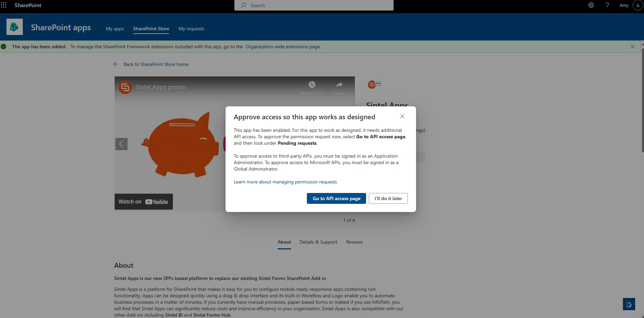
Task: Click Go to API access page button
Action: [336, 198]
